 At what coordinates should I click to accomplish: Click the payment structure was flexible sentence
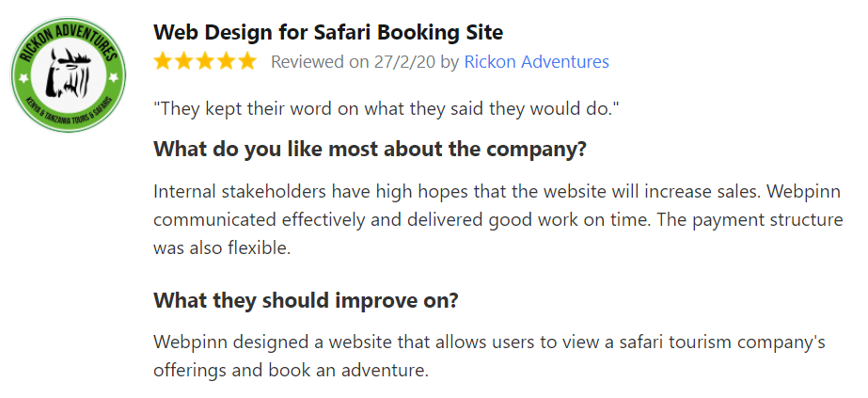(497, 233)
